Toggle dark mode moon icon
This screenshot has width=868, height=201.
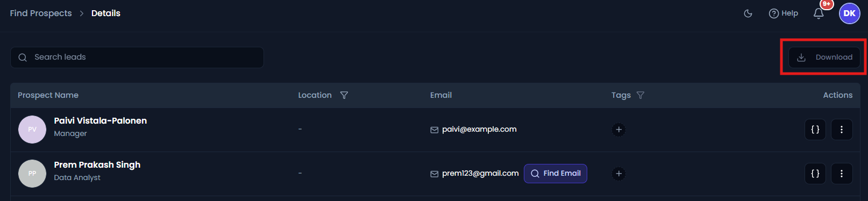(x=748, y=13)
